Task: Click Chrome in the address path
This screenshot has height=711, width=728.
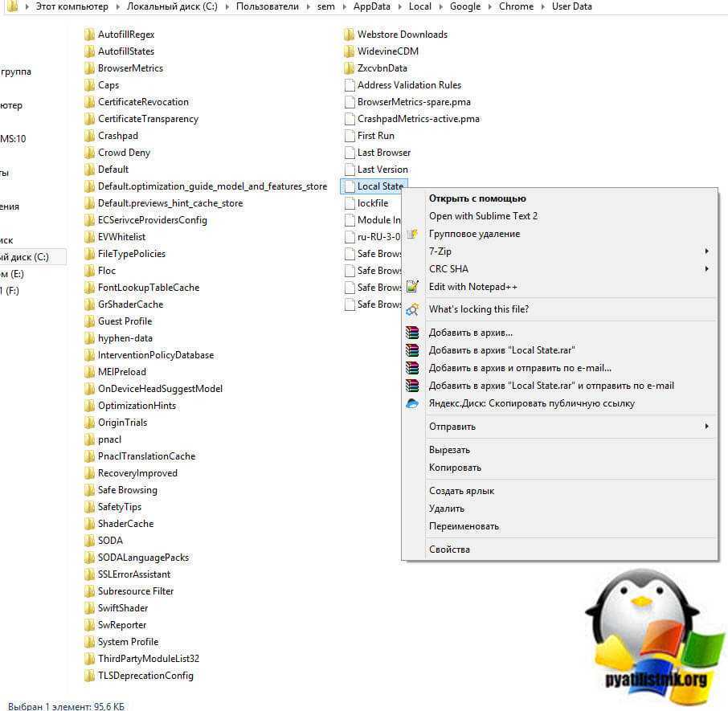Action: pos(516,6)
